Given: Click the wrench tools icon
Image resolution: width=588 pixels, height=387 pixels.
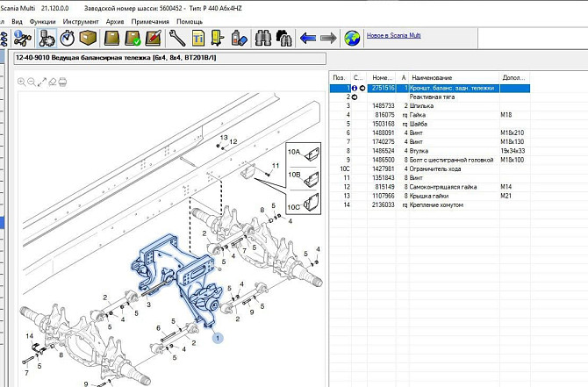Looking at the screenshot, I should tap(176, 38).
